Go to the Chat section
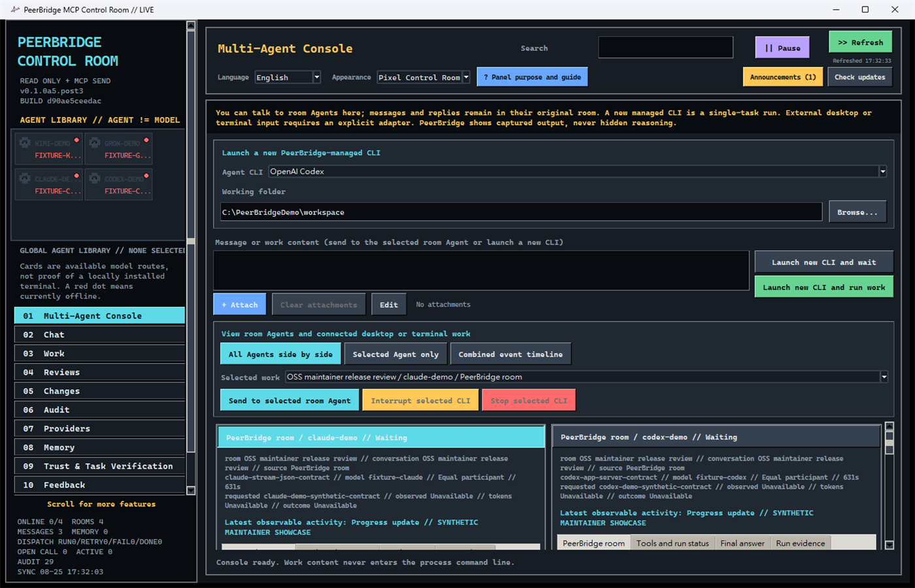The image size is (915, 588). coord(99,335)
